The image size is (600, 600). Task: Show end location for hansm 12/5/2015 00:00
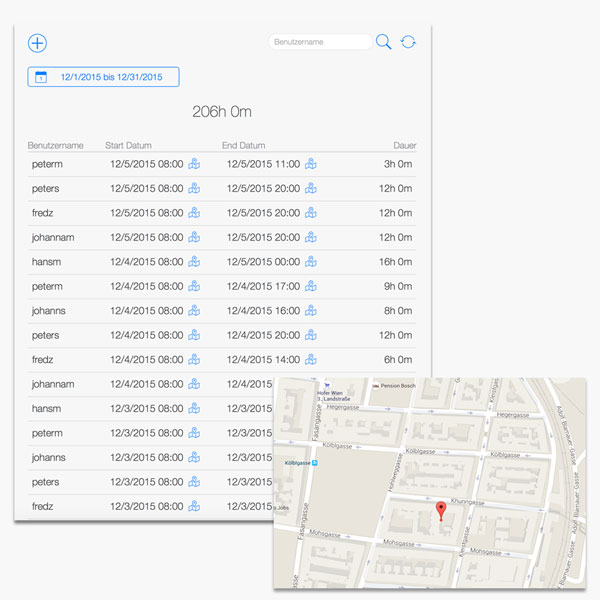coord(311,262)
